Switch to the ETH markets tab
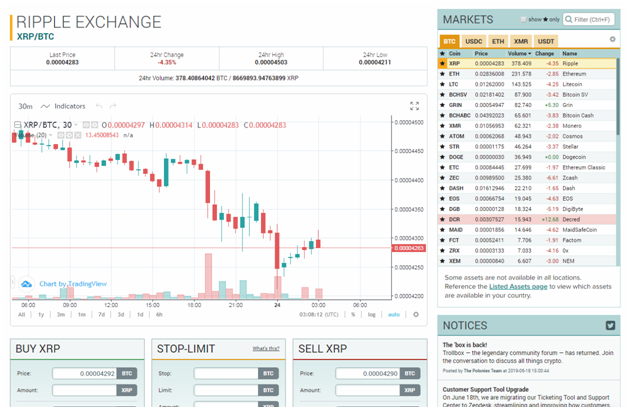 498,41
